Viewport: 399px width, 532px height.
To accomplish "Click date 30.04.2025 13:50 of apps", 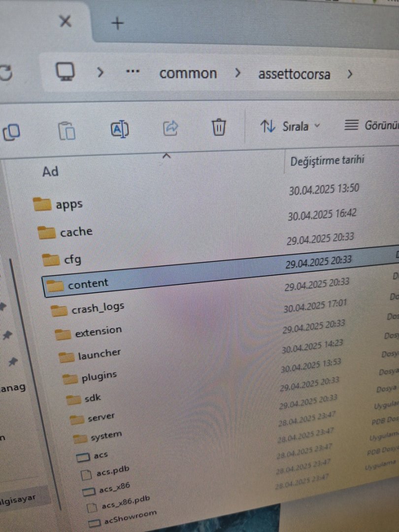I will pos(324,189).
